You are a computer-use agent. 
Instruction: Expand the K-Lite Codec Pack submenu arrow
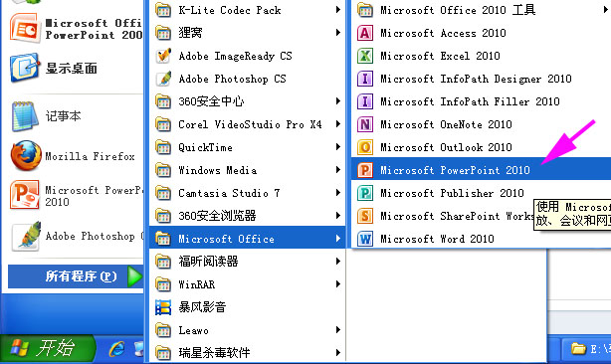point(338,10)
